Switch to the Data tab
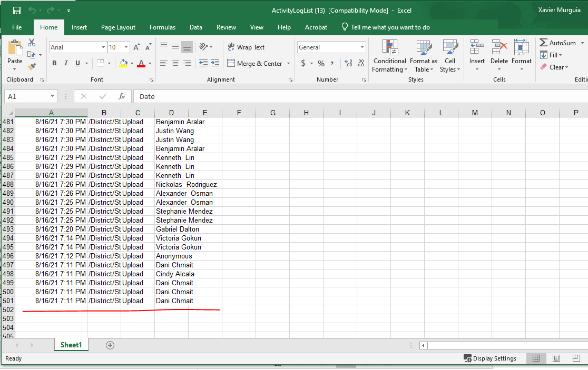The height and width of the screenshot is (370, 588). pyautogui.click(x=196, y=27)
